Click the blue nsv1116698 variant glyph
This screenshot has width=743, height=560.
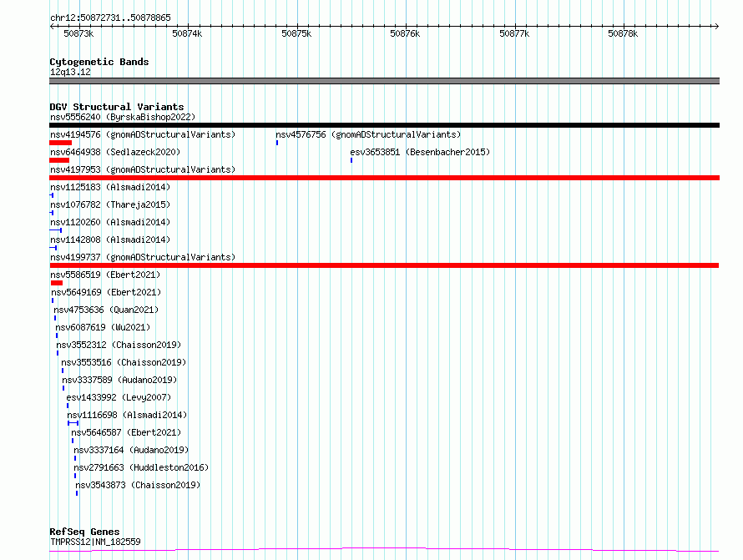click(x=73, y=424)
